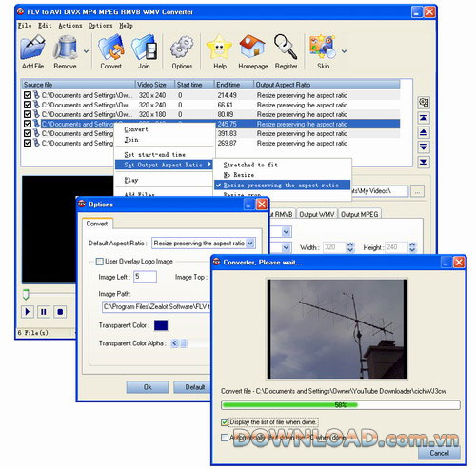
Task: Uncheck the file row with end time 66.61
Action: (28, 105)
